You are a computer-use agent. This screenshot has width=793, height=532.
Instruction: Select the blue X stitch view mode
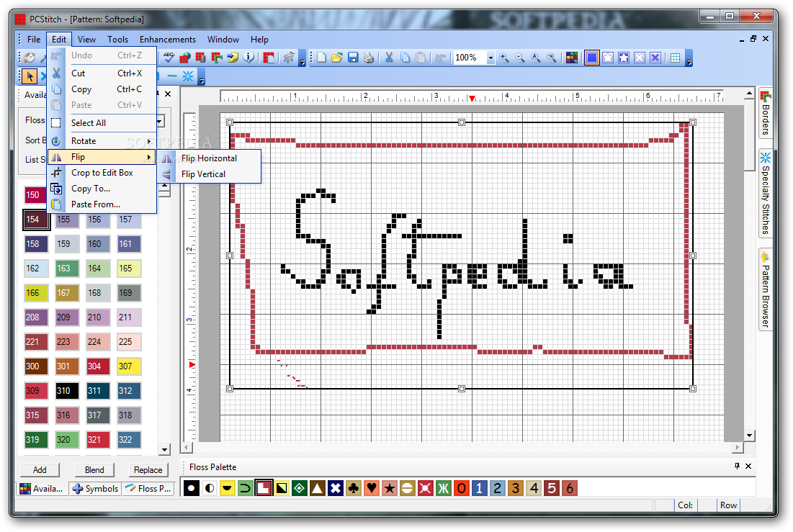click(655, 58)
